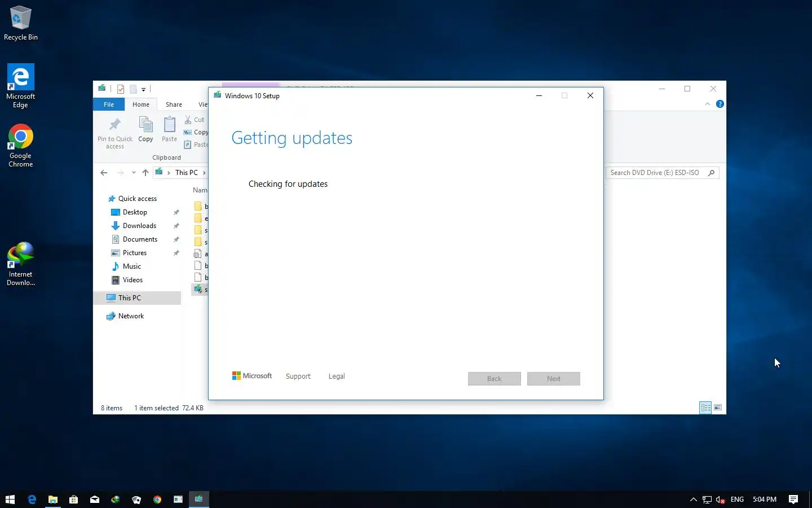Open the Action Center notification icon

pyautogui.click(x=793, y=500)
